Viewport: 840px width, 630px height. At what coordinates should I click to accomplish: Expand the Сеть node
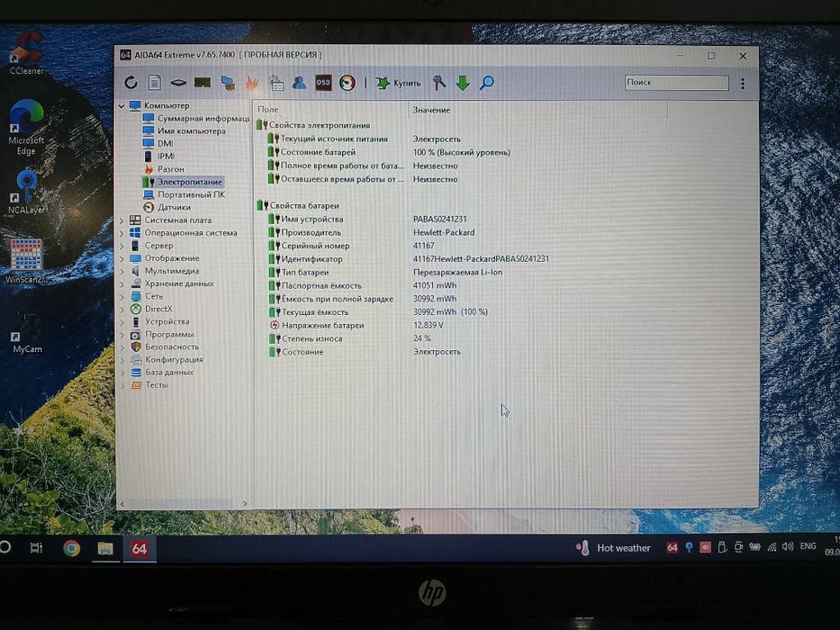(x=122, y=296)
